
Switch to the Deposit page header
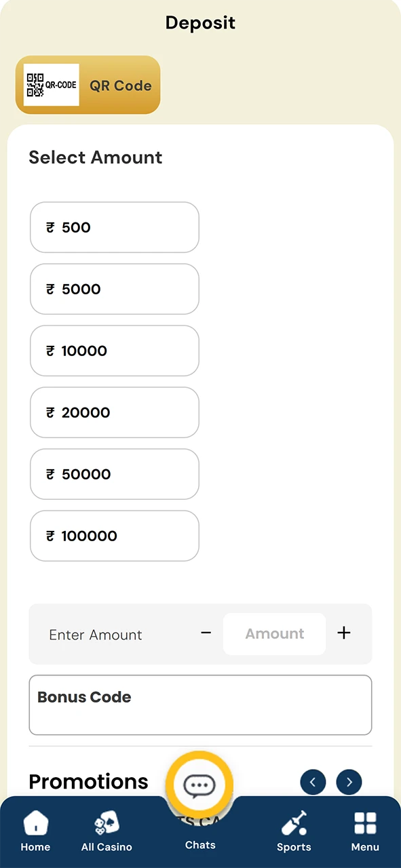click(200, 22)
